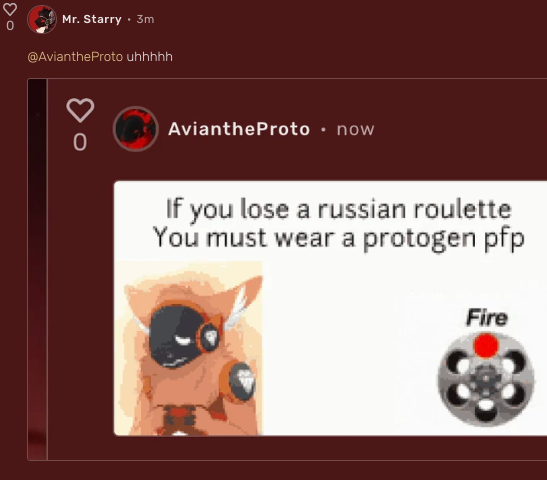Click the AviantheProto username in quote
547x480 pixels.
(x=239, y=129)
